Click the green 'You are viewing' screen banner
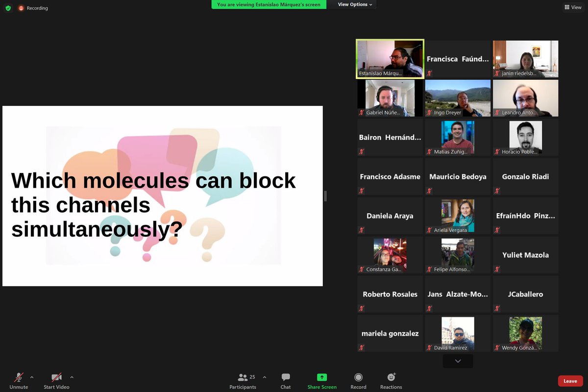The width and height of the screenshot is (588, 392). pos(269,4)
